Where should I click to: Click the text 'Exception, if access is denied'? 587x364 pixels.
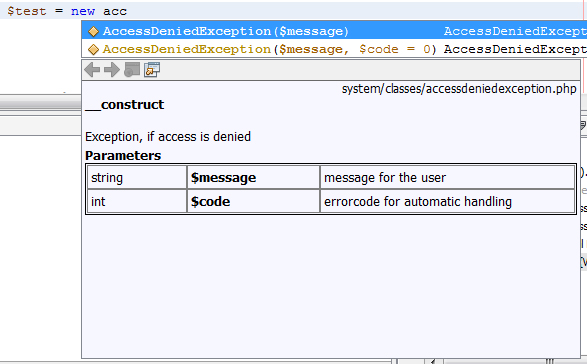168,137
